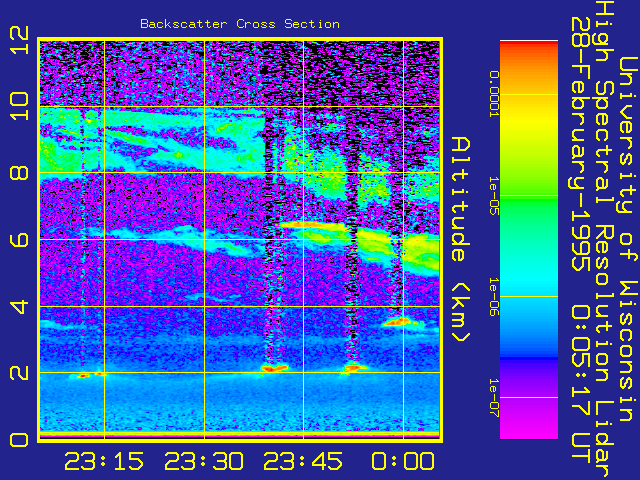Click the 'Altitude (km)' axis title
The image size is (640, 480).
(461, 240)
